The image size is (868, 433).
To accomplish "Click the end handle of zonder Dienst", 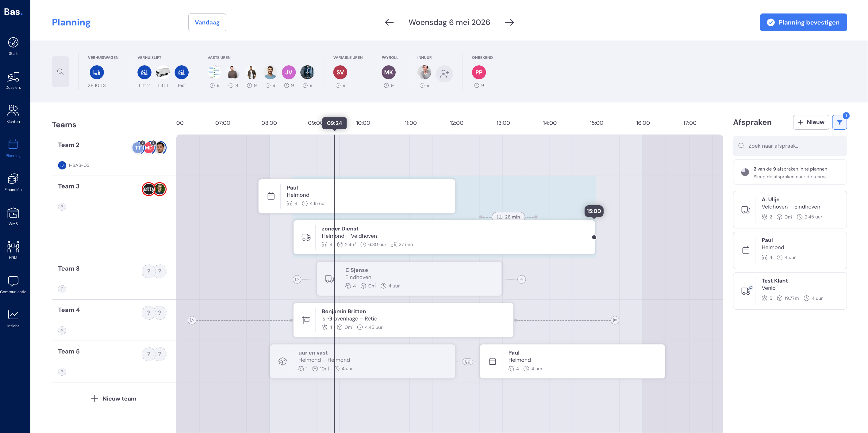I will (594, 237).
